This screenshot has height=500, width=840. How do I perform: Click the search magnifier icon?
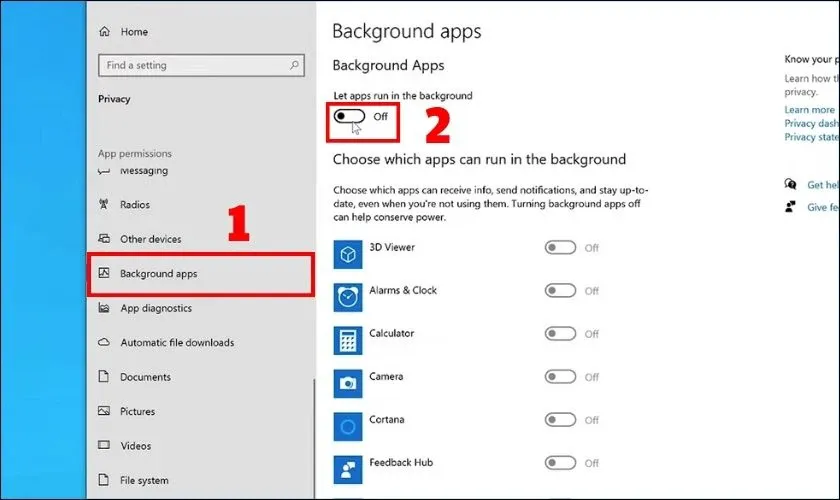295,65
